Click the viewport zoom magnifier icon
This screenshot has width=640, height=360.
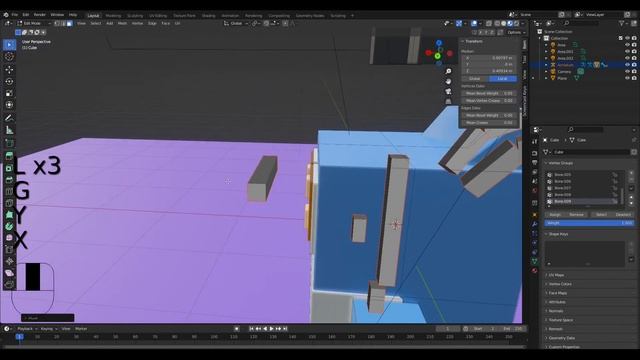point(448,71)
